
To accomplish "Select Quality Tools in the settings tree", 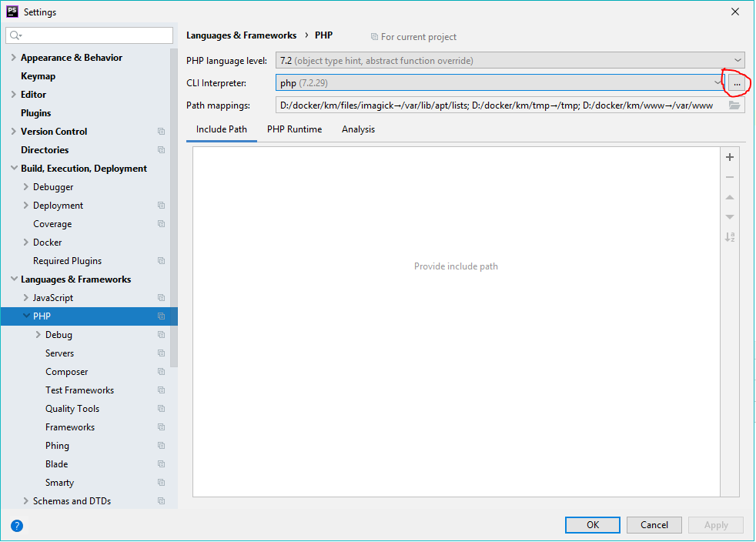I will [72, 409].
